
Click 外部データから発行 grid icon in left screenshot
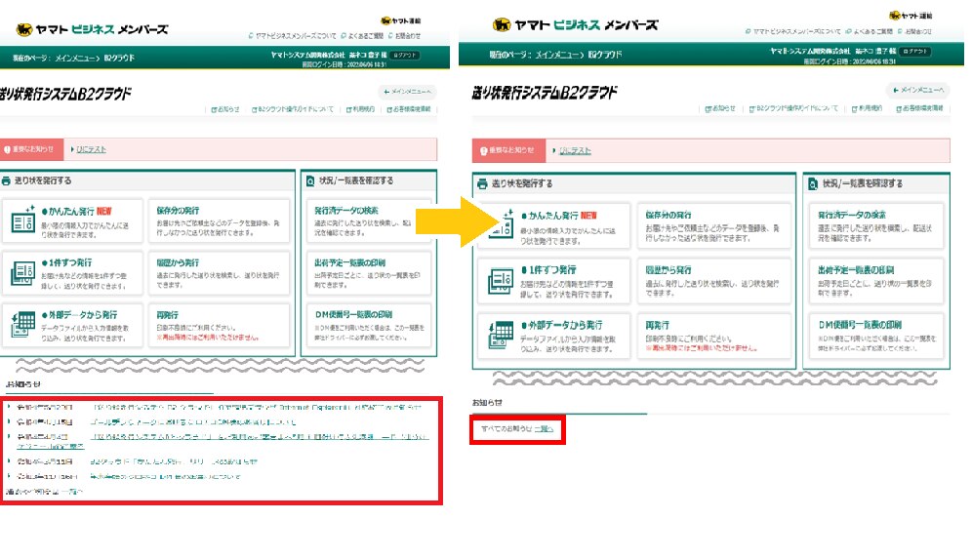(x=23, y=324)
